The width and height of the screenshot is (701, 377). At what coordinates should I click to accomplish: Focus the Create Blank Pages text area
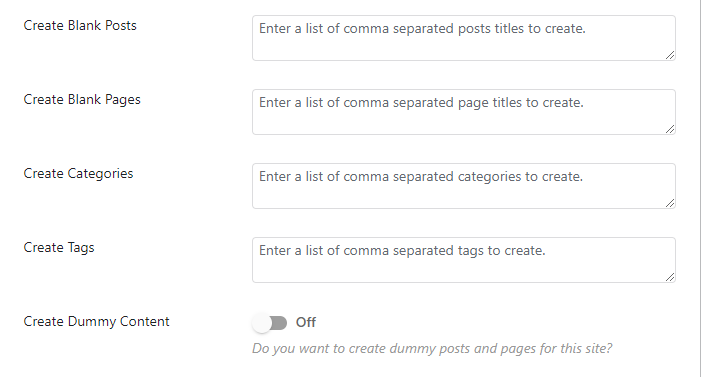click(x=464, y=112)
